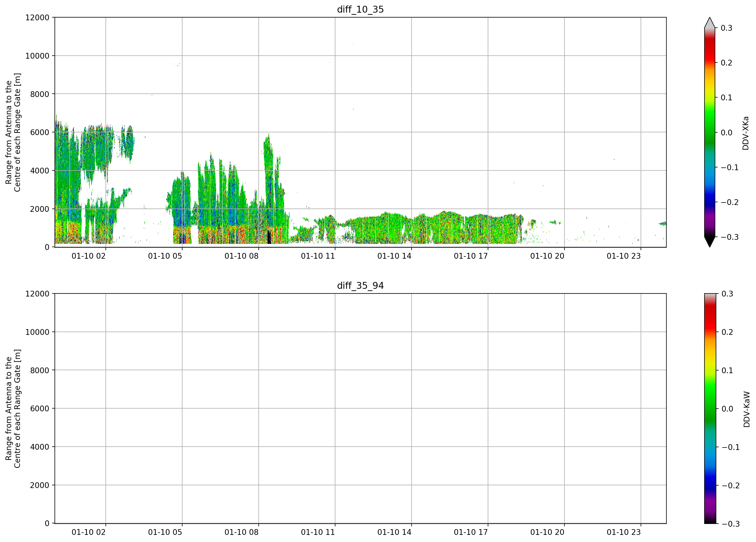Click the 0.2 tick on DDV-KaW colorbar
756x542 pixels.
point(727,332)
